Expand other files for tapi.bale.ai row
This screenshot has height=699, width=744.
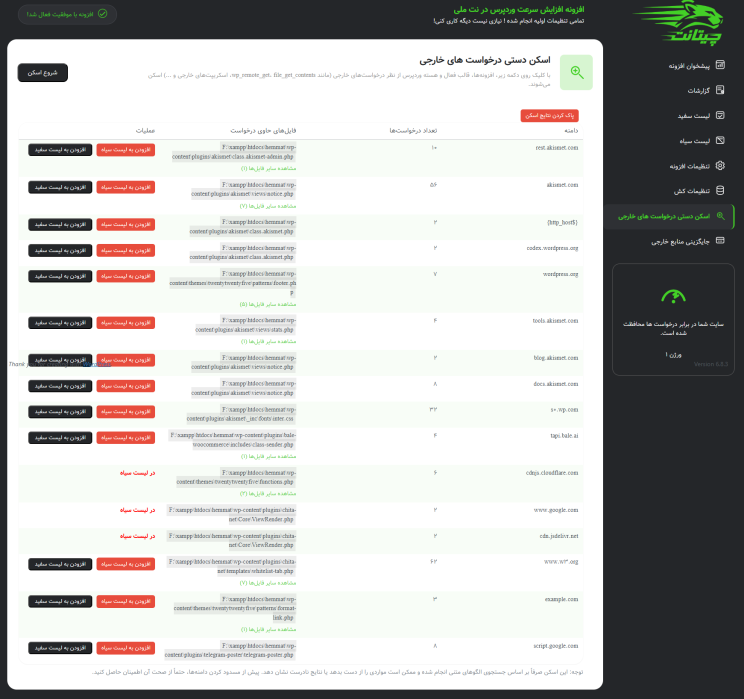click(269, 456)
